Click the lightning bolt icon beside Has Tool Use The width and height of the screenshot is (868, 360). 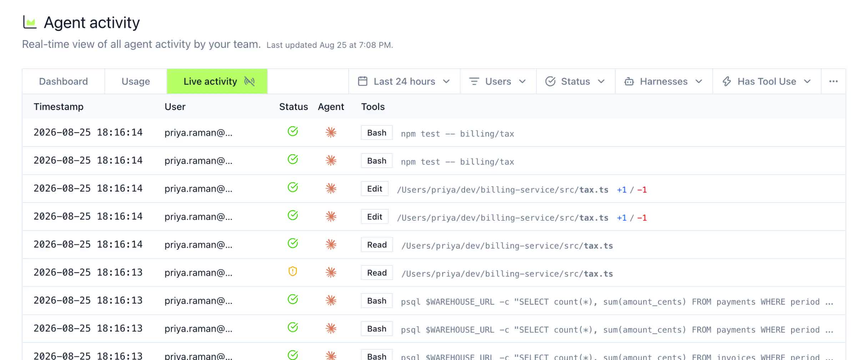[727, 81]
